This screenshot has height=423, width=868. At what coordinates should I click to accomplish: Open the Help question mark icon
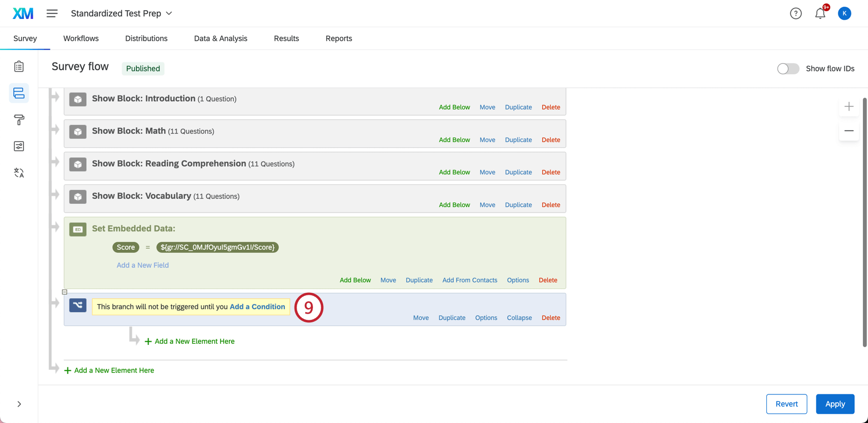coord(795,13)
